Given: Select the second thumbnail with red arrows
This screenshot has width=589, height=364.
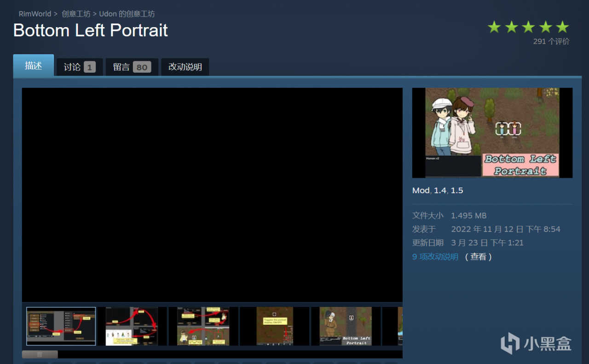Looking at the screenshot, I should coord(132,326).
